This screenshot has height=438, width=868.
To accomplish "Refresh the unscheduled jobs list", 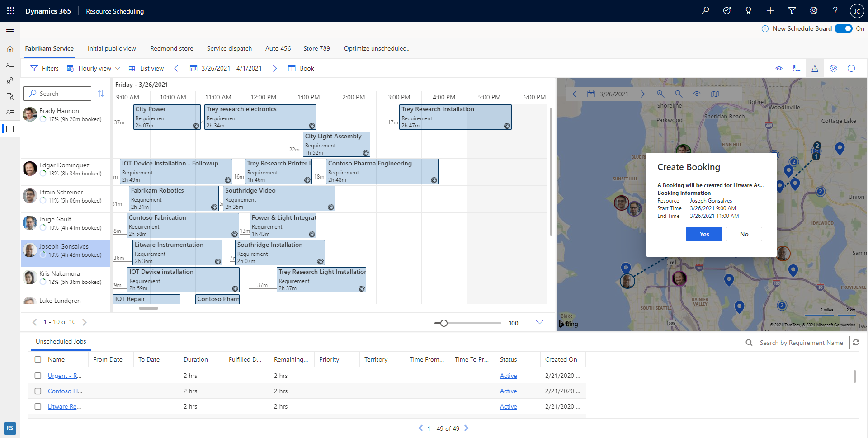I will click(x=856, y=343).
